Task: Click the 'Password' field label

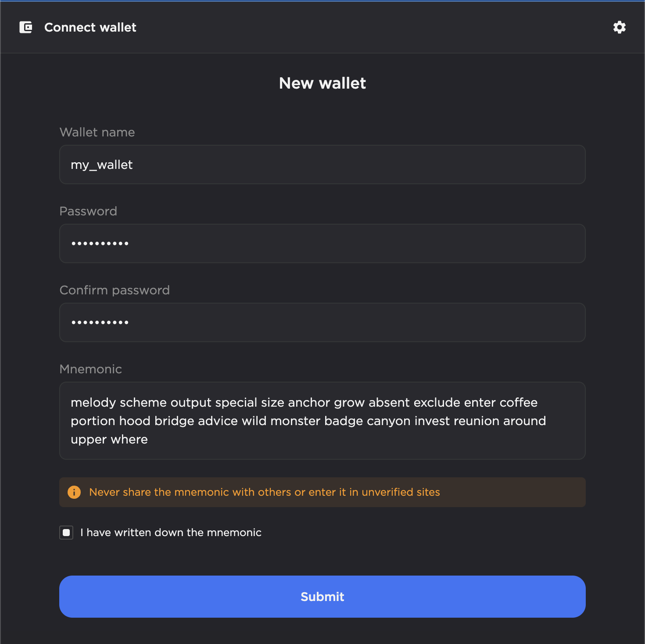Action: (88, 211)
